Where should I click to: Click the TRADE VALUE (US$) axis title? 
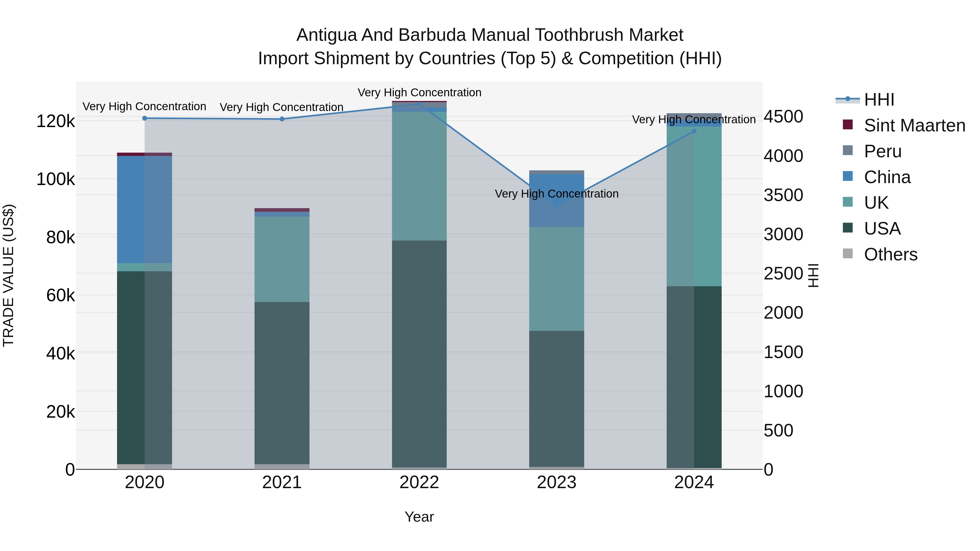[x=8, y=275]
